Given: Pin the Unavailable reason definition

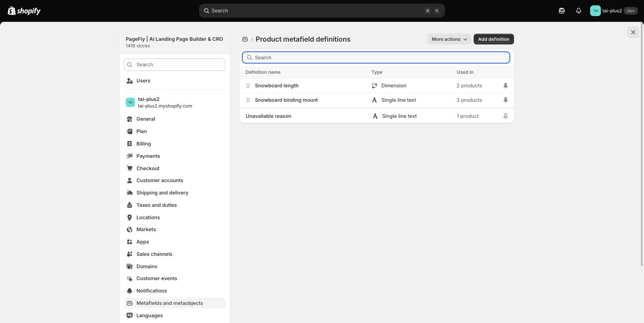Looking at the screenshot, I should [x=506, y=116].
